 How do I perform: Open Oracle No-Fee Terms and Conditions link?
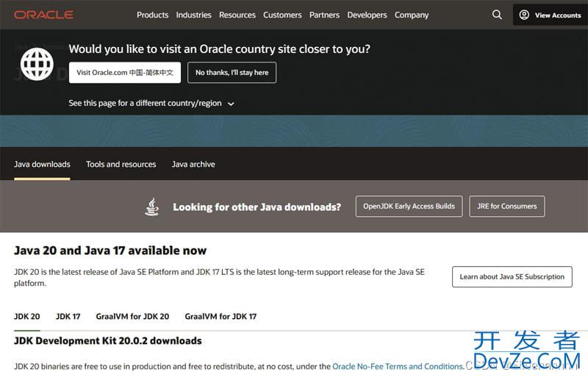(x=398, y=367)
